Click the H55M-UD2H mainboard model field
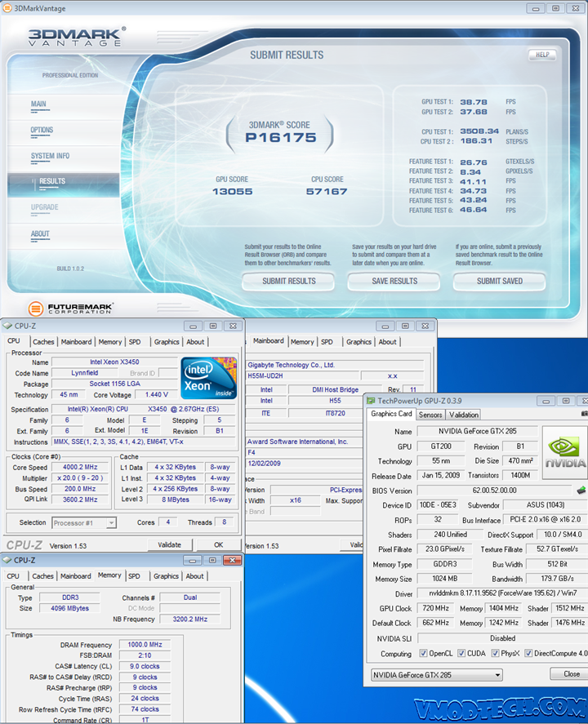Screen dimensions: 588x724 click(302, 375)
